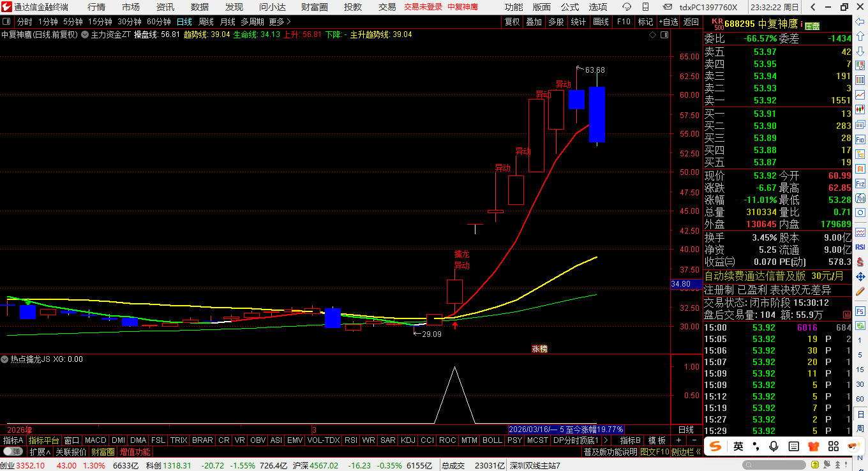Image resolution: width=868 pixels, height=471 pixels.
Task: Click the 2026/03/16 range gain label
Action: tap(565, 430)
